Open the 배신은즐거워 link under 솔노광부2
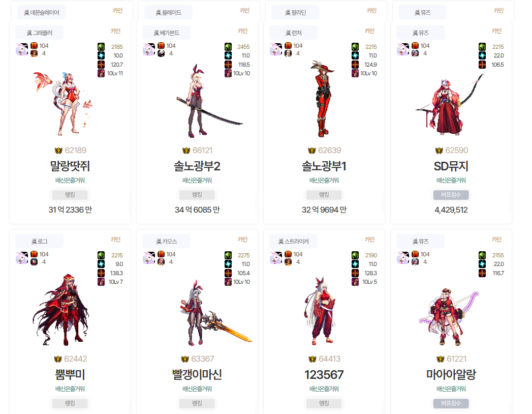The image size is (532, 414). [x=197, y=181]
